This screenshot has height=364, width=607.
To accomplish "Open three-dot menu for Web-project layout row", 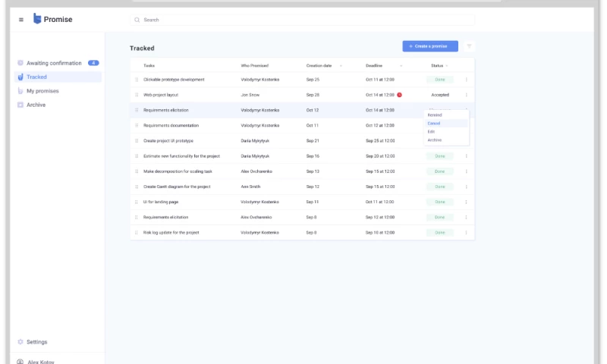I will click(466, 95).
